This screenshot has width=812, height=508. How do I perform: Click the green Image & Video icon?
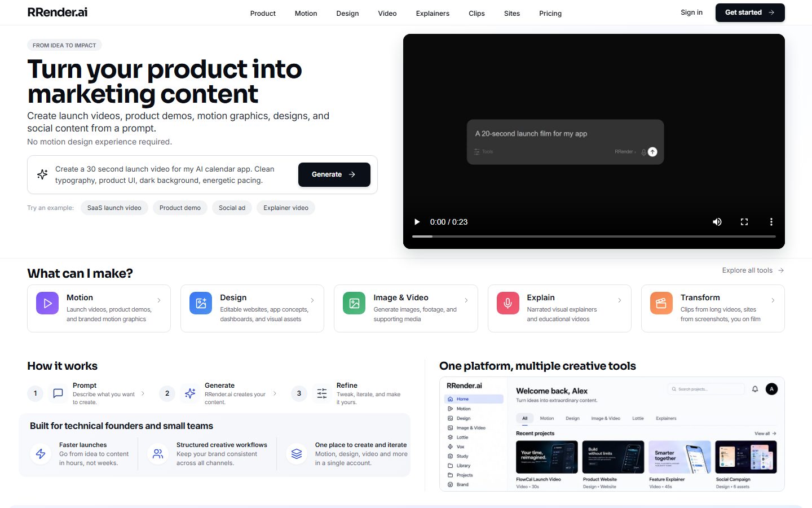tap(354, 303)
